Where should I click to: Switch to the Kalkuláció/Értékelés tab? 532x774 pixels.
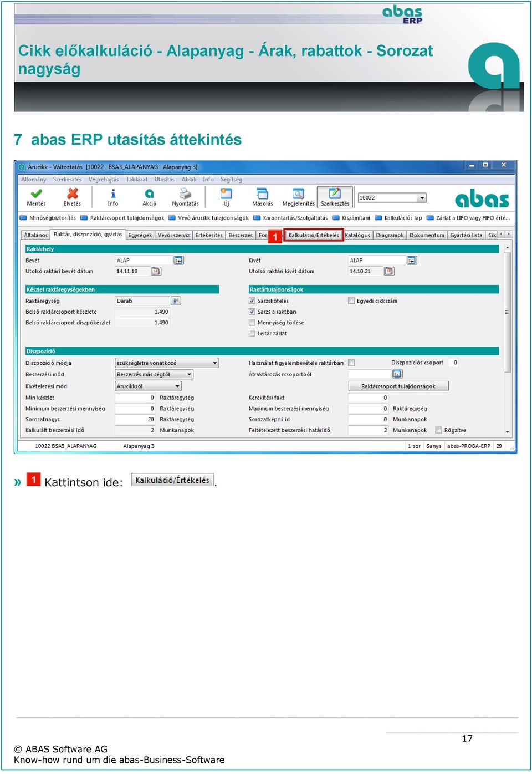click(314, 235)
